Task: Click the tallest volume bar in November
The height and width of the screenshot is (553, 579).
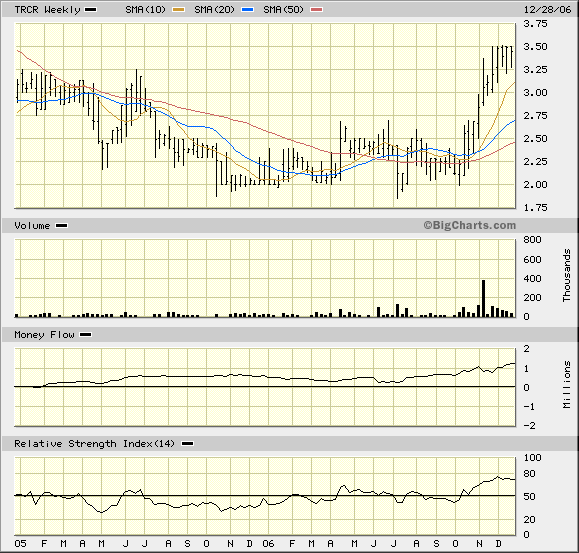Action: coord(483,298)
